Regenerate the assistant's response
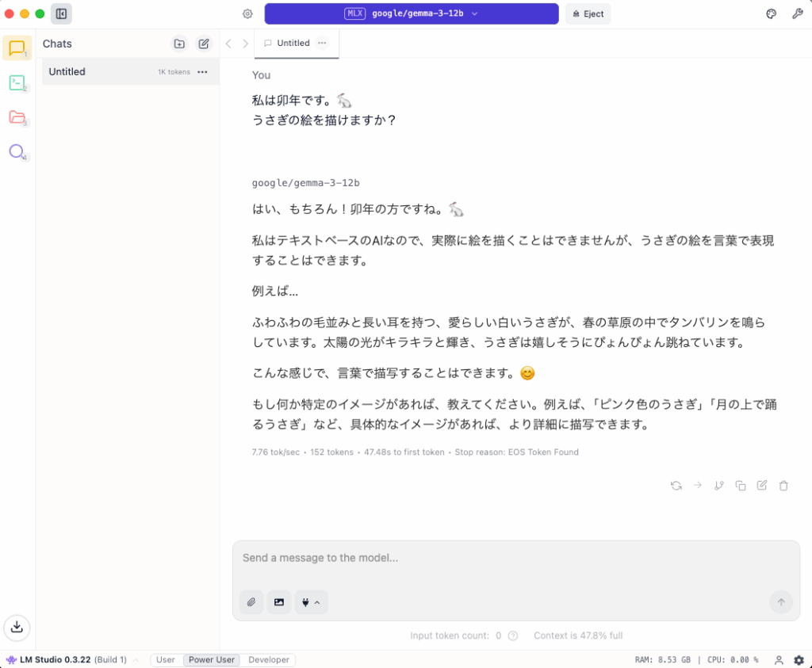This screenshot has height=668, width=812. coord(676,485)
